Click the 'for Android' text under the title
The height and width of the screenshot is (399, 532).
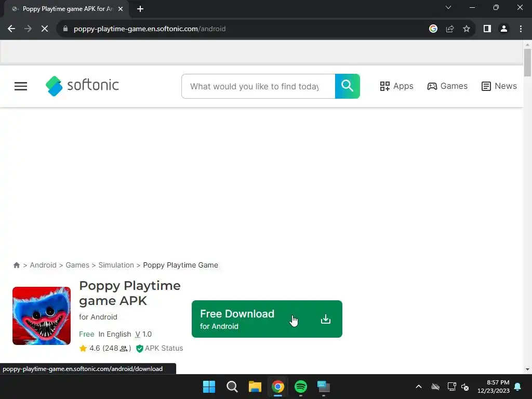click(x=98, y=317)
